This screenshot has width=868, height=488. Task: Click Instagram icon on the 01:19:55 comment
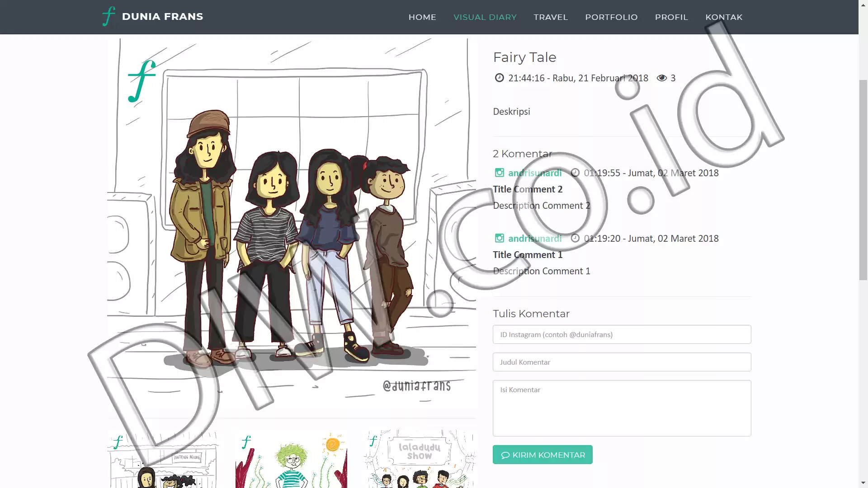pos(499,173)
